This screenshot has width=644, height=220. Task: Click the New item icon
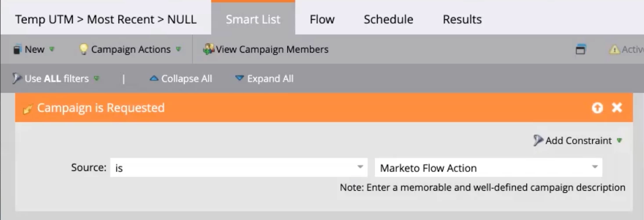pos(18,50)
